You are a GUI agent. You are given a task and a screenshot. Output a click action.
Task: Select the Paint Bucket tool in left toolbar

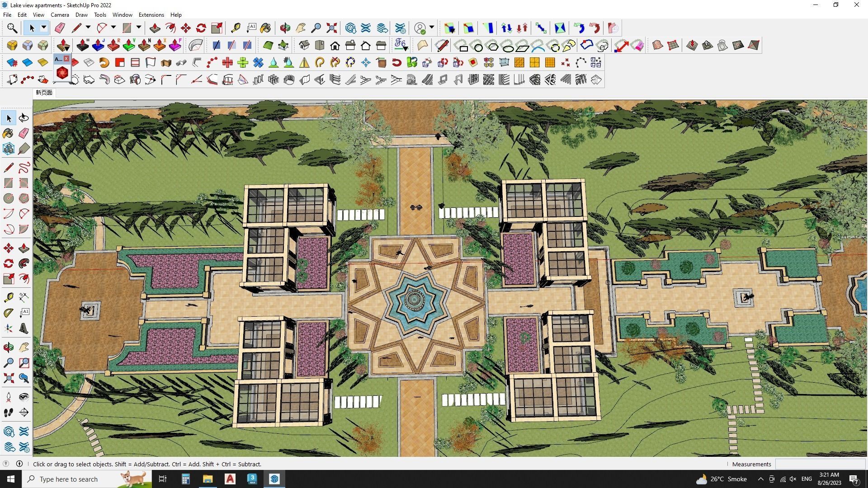coord(8,133)
